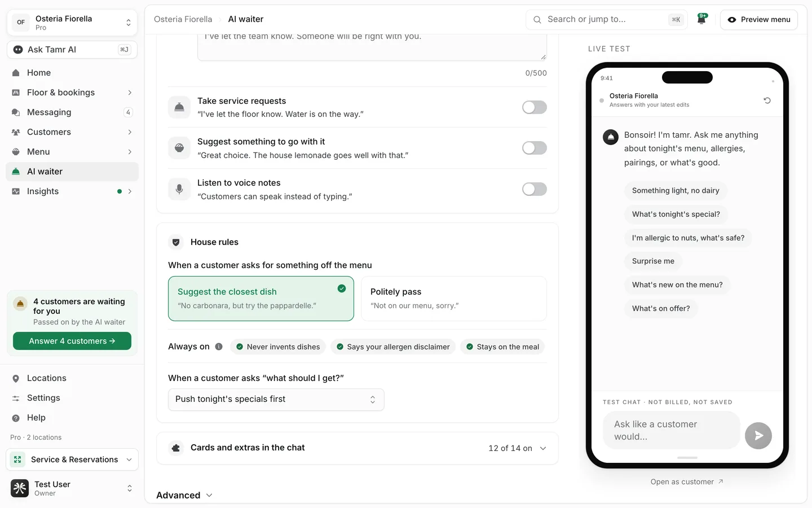Image resolution: width=812 pixels, height=508 pixels.
Task: Open Floor & bookings section
Action: click(72, 93)
